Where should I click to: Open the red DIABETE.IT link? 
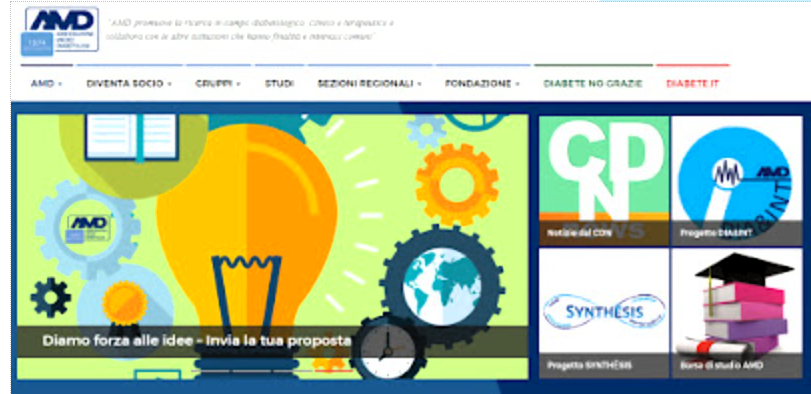[693, 84]
